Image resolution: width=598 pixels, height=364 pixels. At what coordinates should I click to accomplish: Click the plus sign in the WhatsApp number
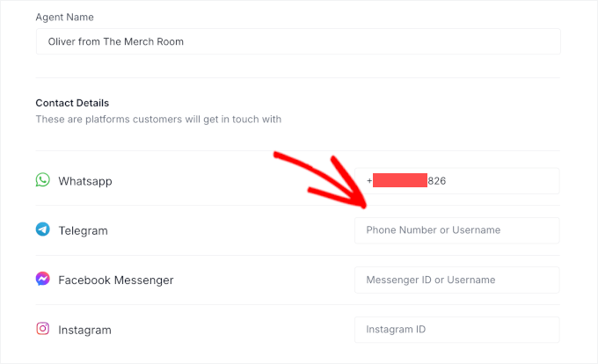[369, 181]
